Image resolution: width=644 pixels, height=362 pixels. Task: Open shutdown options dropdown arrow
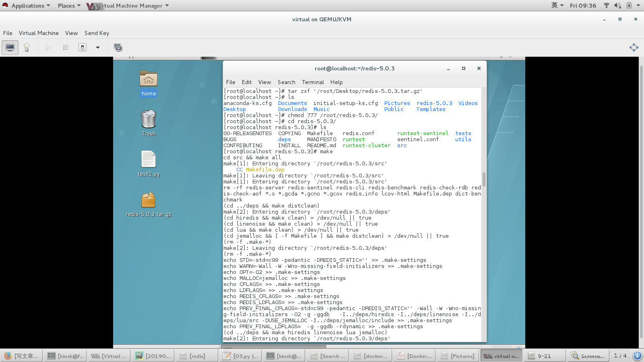(x=97, y=47)
